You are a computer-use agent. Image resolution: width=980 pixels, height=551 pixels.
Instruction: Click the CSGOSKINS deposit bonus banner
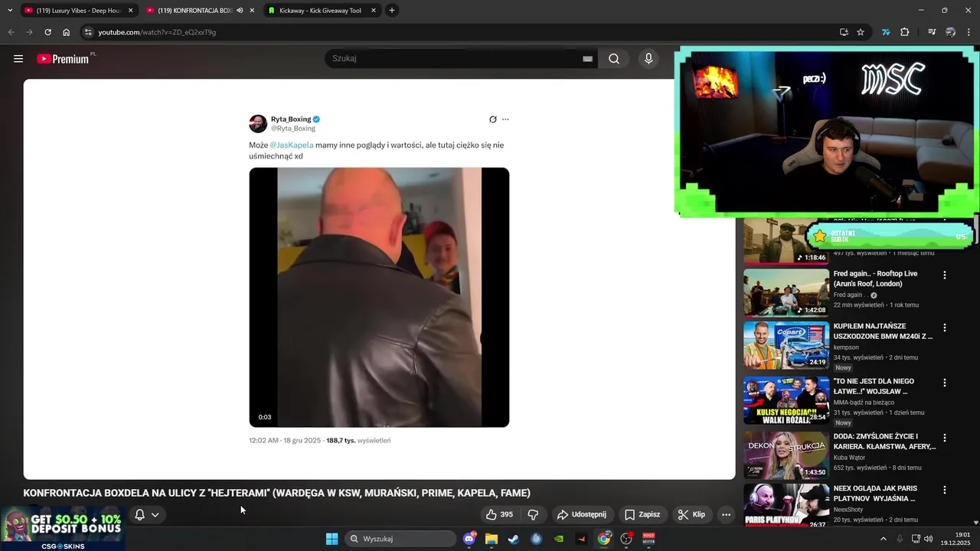63,529
